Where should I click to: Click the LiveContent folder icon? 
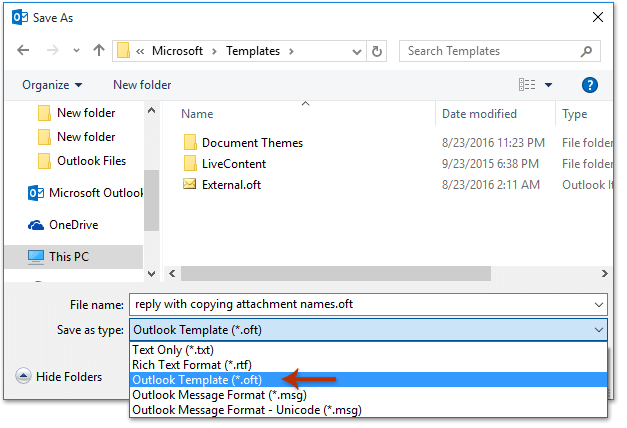(x=190, y=164)
